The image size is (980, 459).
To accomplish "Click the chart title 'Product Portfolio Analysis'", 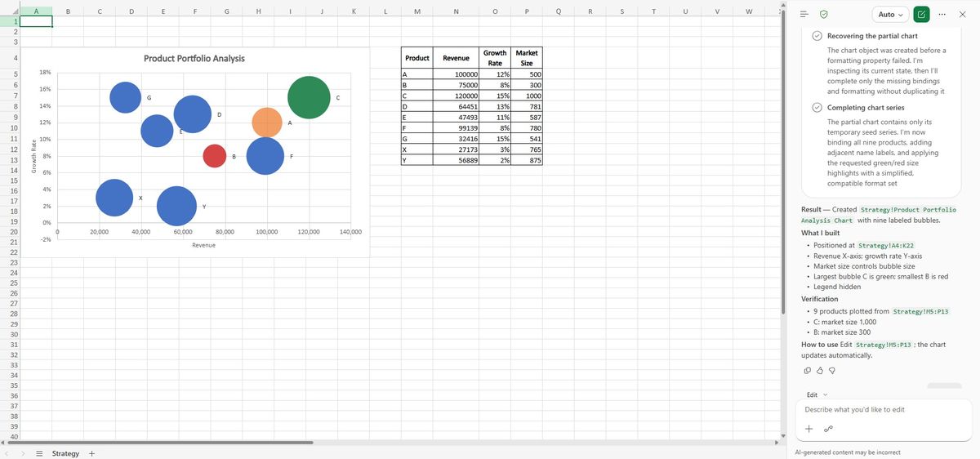I will (194, 59).
